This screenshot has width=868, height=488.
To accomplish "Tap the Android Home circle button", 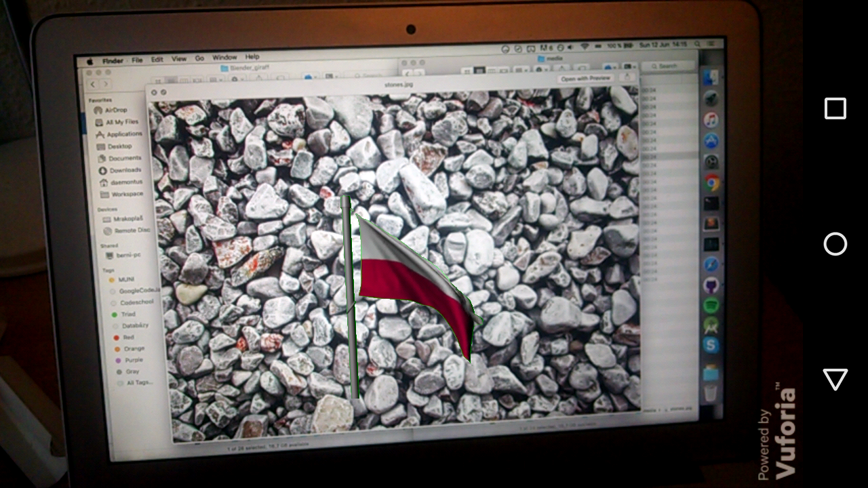I will click(835, 244).
